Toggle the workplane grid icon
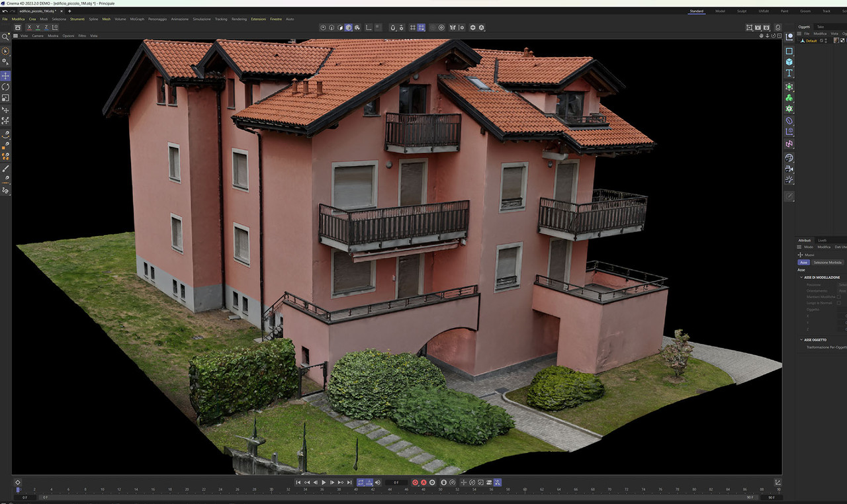Image resolution: width=847 pixels, height=504 pixels. pos(412,27)
